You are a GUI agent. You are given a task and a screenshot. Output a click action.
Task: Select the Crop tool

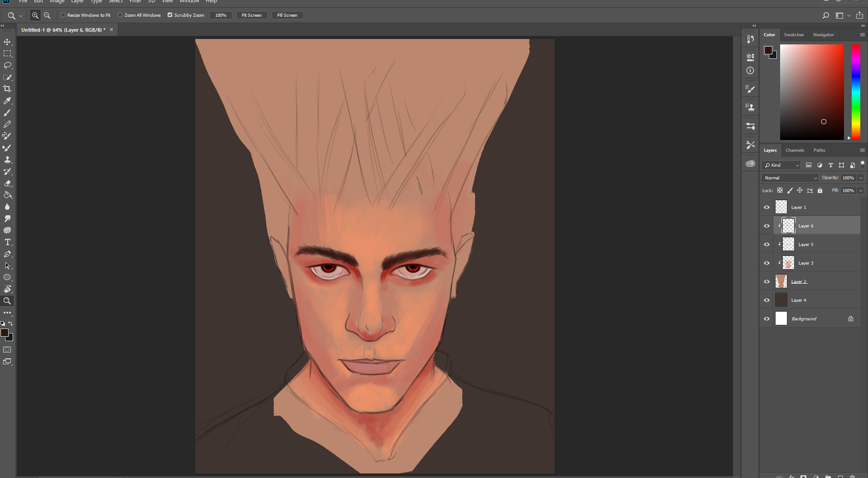[7, 89]
